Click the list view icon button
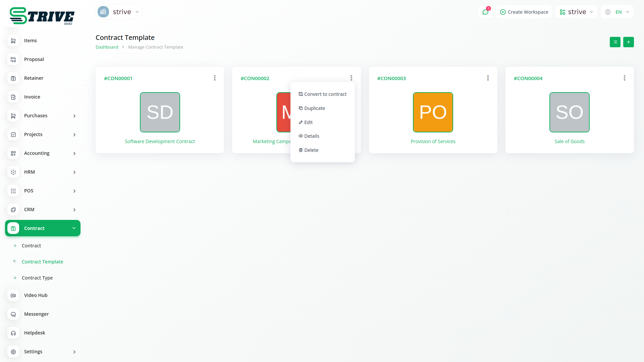Viewport: 644px width, 362px height. [x=615, y=42]
